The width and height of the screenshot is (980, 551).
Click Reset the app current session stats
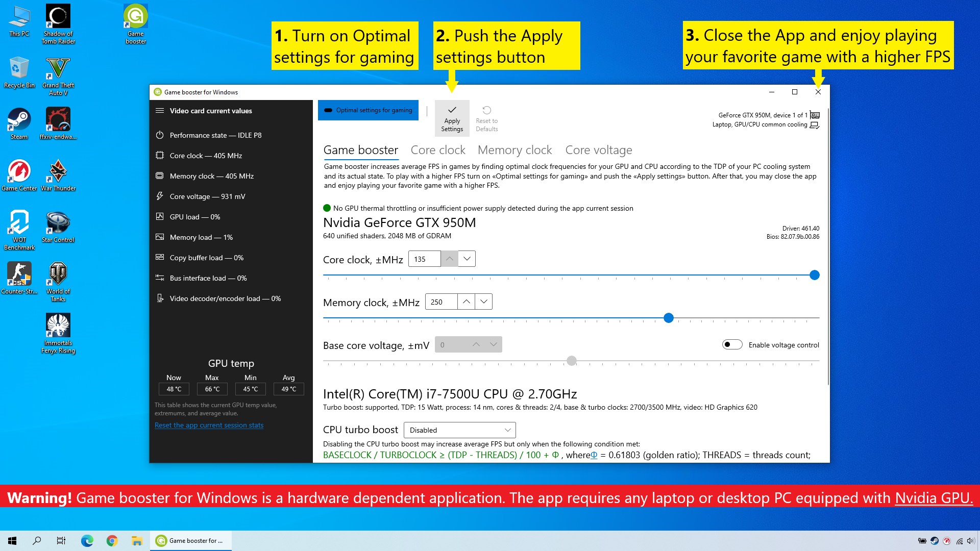209,425
